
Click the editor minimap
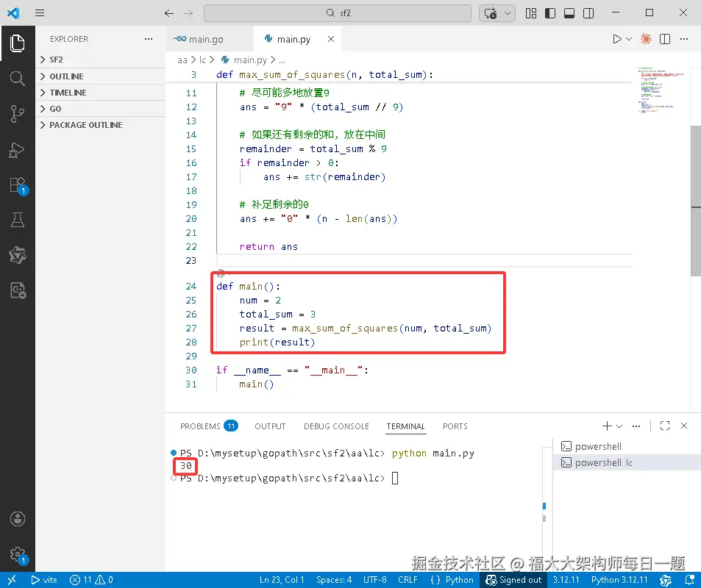(x=662, y=90)
